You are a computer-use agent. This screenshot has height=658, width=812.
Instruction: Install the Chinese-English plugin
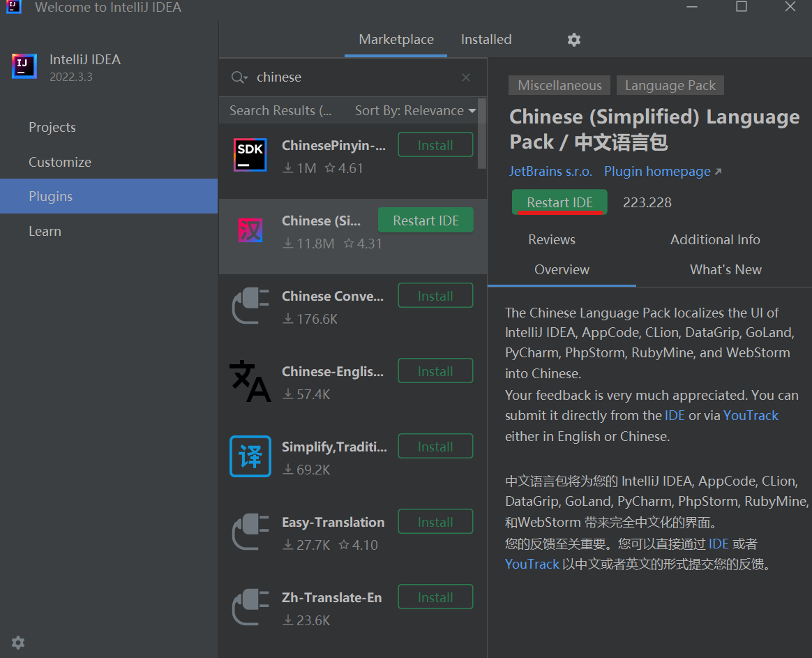(x=435, y=371)
